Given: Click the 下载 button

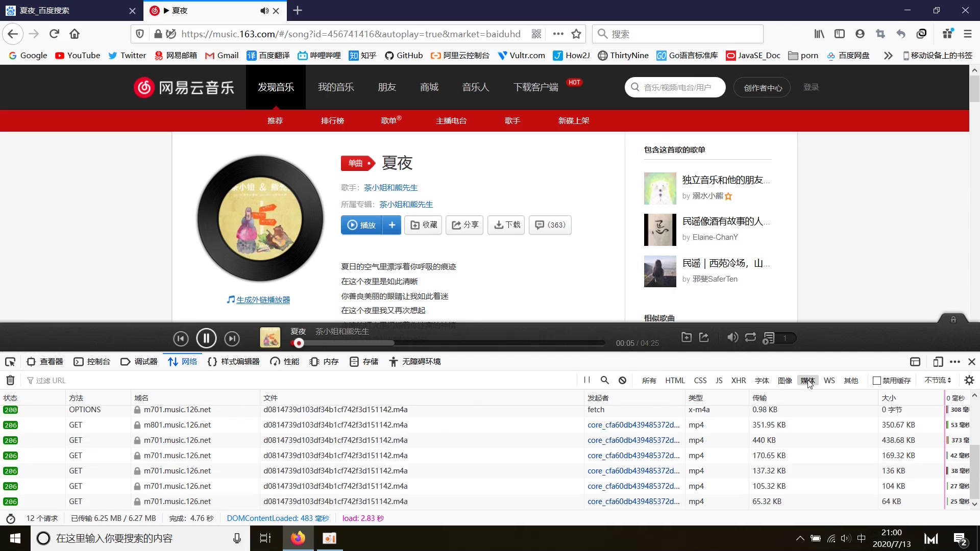Looking at the screenshot, I should coord(506,225).
